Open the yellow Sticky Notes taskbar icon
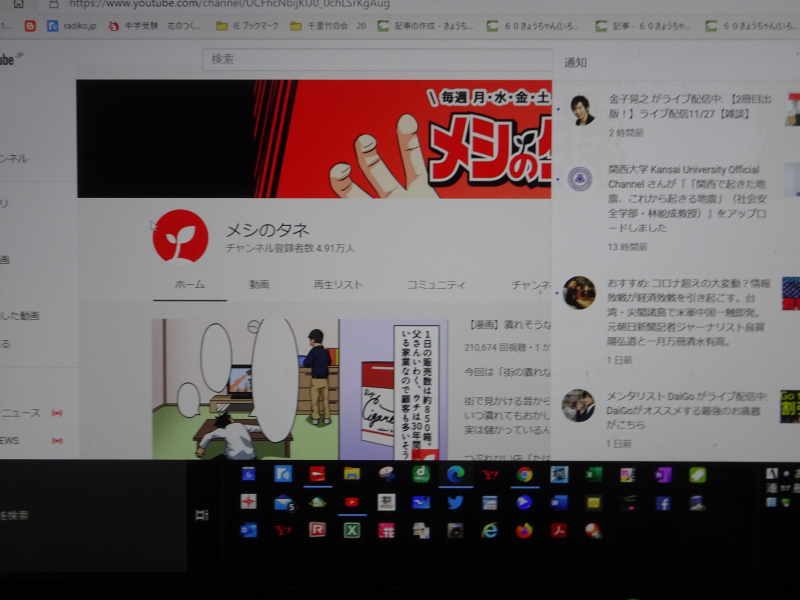Image resolution: width=800 pixels, height=600 pixels. coord(593,503)
